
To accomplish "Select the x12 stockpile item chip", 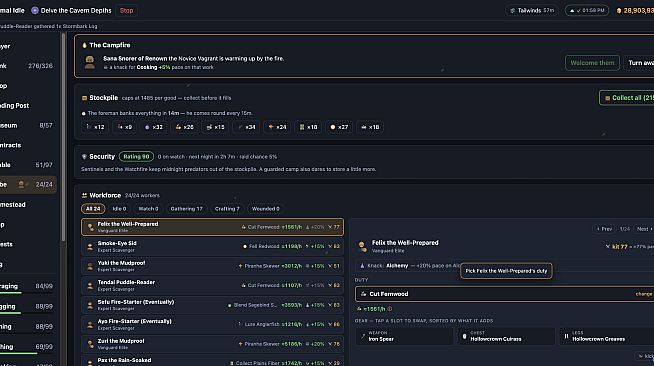I will click(x=95, y=127).
